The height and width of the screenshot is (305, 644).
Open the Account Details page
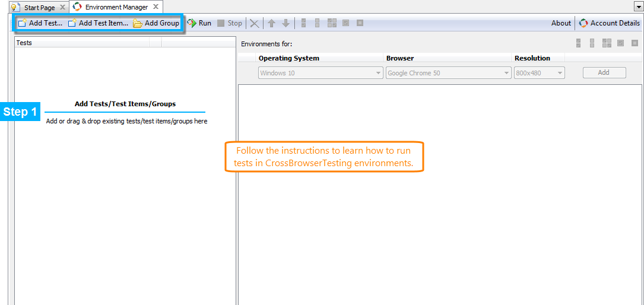(x=610, y=23)
